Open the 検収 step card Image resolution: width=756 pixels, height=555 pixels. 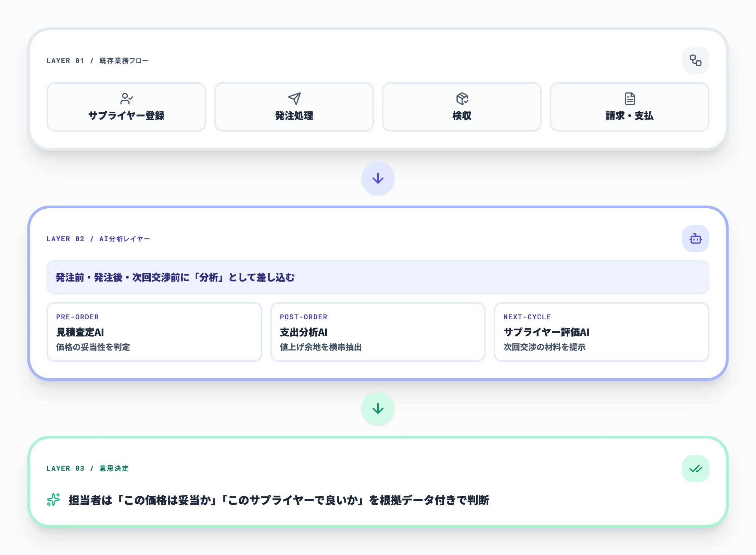(462, 107)
